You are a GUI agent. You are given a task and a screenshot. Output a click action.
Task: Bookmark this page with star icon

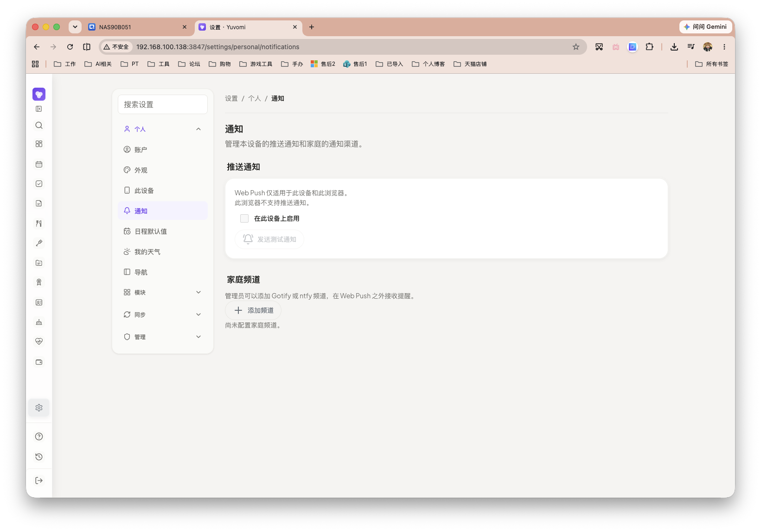click(576, 47)
